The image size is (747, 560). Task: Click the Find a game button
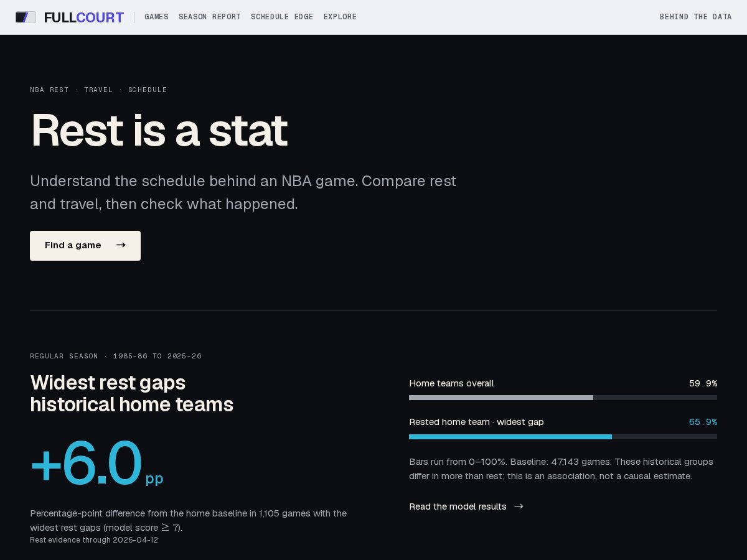pos(85,246)
